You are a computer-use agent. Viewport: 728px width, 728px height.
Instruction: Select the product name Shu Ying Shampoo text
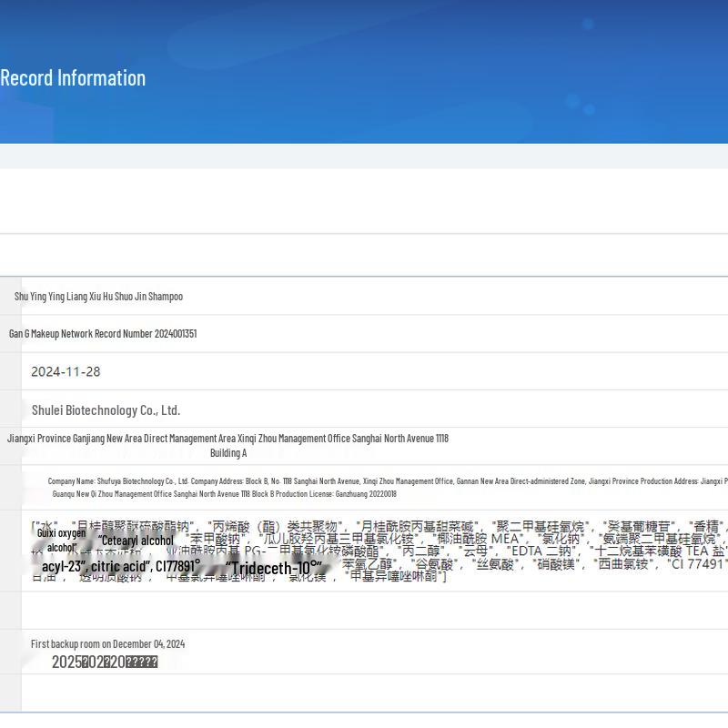tap(98, 297)
